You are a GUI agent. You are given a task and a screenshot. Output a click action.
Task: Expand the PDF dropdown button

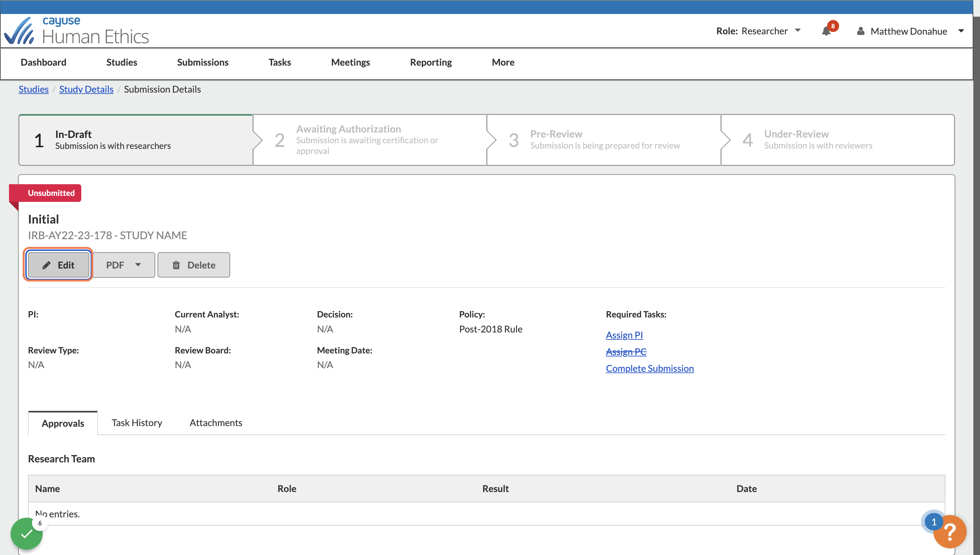point(124,265)
